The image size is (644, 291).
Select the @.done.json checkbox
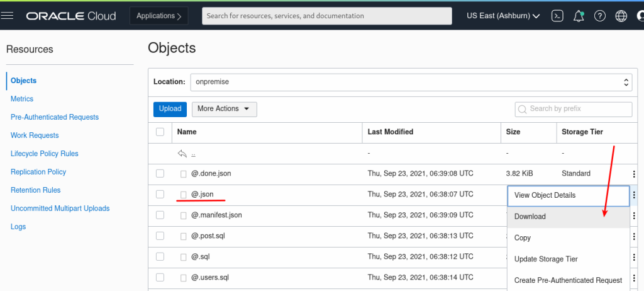(160, 173)
